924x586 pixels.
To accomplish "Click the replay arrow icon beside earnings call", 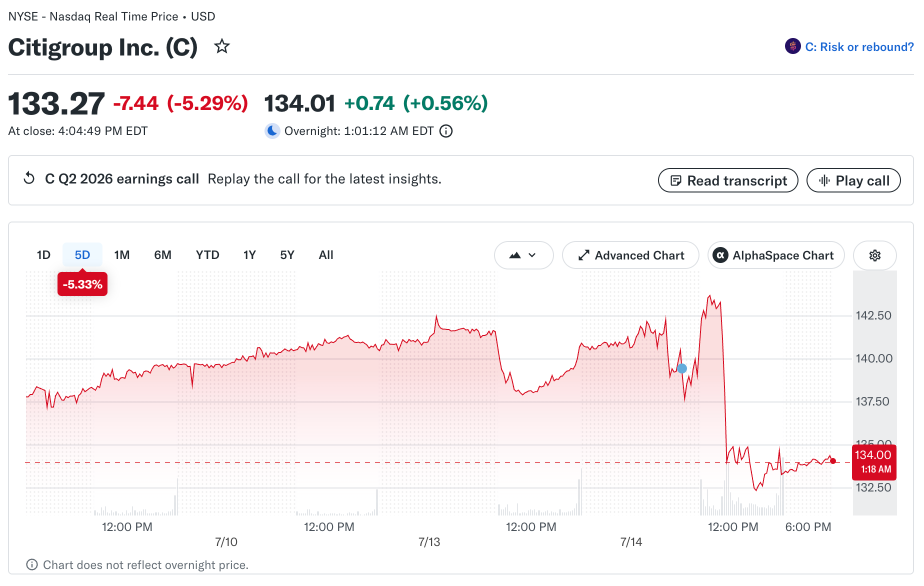I will 29,178.
